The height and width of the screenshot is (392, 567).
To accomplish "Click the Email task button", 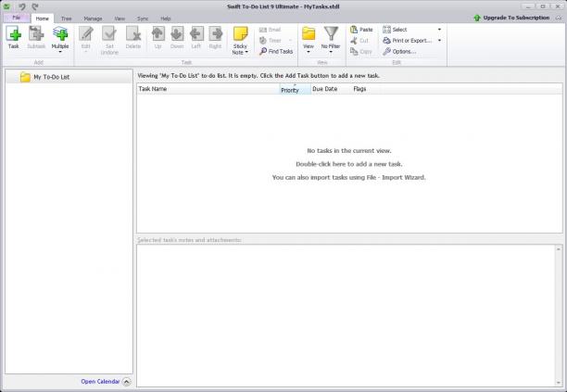I will [271, 30].
